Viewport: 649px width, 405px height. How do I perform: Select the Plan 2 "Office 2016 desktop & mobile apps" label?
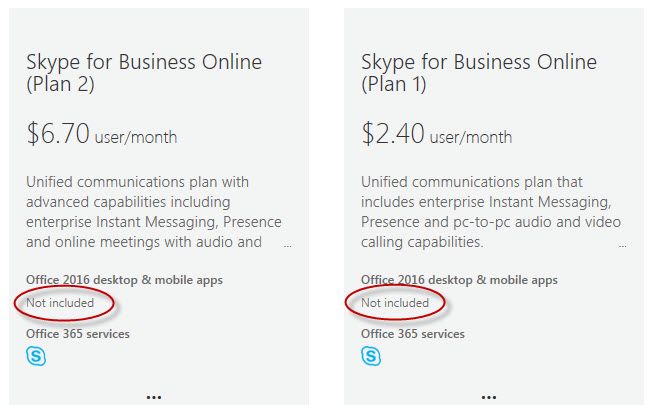click(x=124, y=280)
